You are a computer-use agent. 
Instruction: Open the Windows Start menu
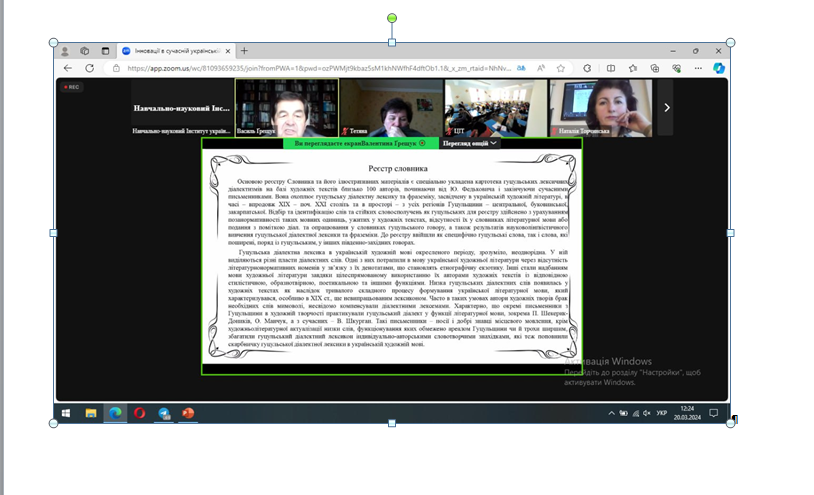tap(66, 413)
